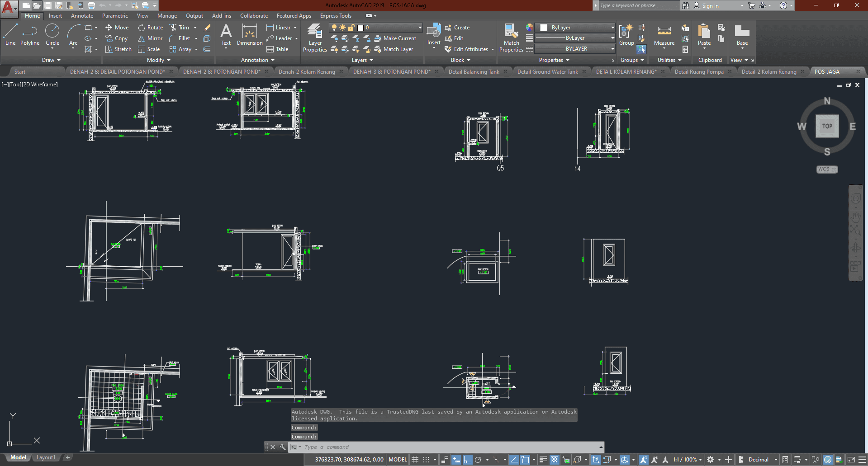The image size is (868, 466).
Task: Toggle Ortho mode in status bar
Action: click(x=467, y=460)
